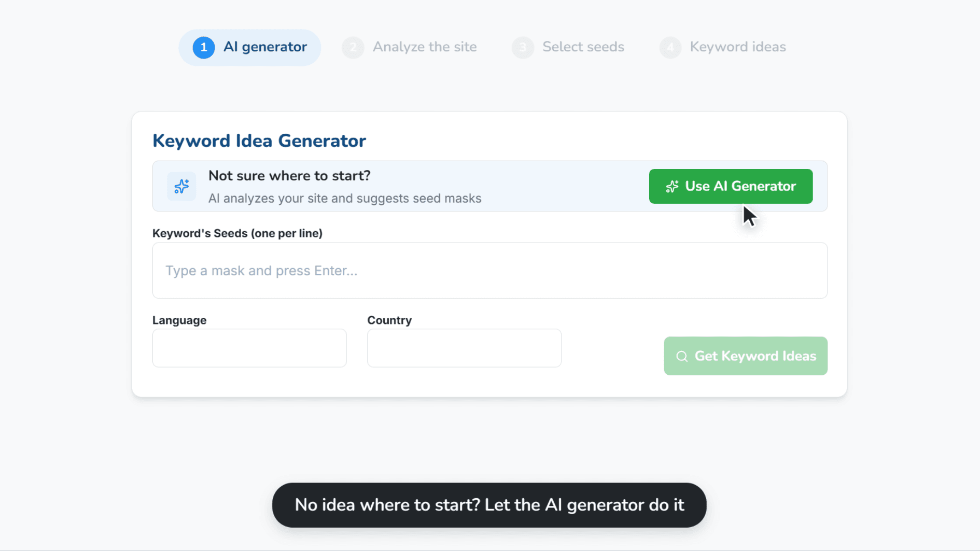Click the Get Keyword Ideas button
The image size is (980, 551).
(745, 356)
